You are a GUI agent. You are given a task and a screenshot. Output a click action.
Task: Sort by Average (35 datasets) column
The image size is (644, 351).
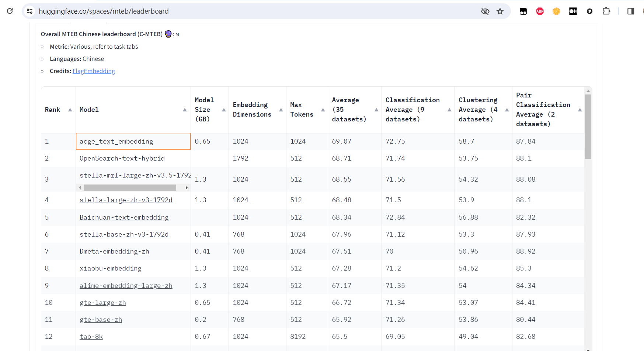[376, 110]
